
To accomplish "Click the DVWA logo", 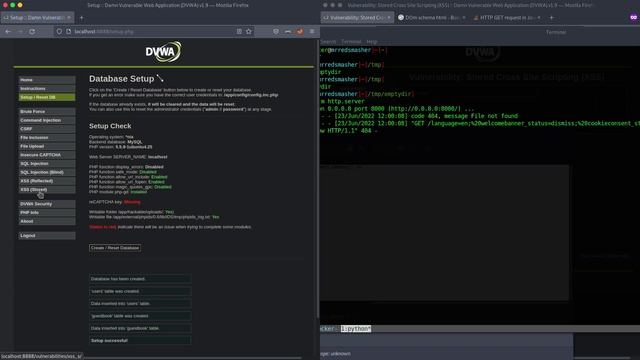I will pyautogui.click(x=163, y=51).
